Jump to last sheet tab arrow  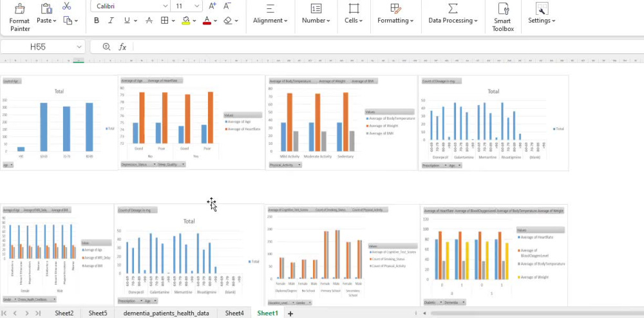pyautogui.click(x=38, y=313)
